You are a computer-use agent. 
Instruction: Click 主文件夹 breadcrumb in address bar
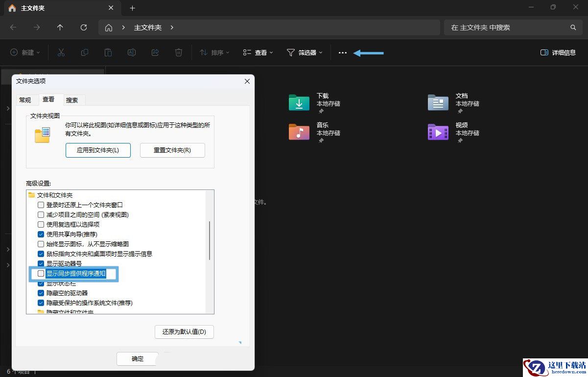click(148, 27)
